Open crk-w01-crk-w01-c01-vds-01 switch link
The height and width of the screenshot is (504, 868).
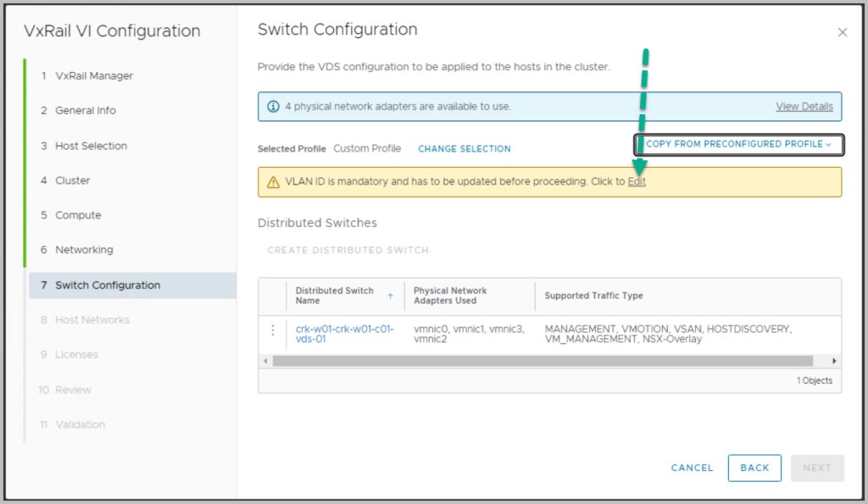(344, 334)
